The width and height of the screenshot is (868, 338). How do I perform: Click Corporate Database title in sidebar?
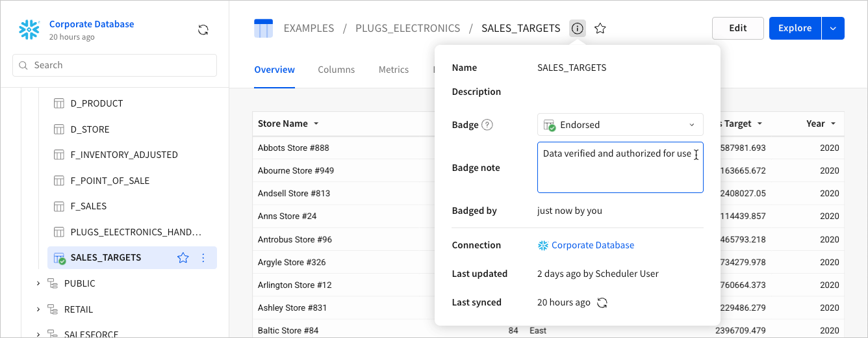click(x=92, y=25)
